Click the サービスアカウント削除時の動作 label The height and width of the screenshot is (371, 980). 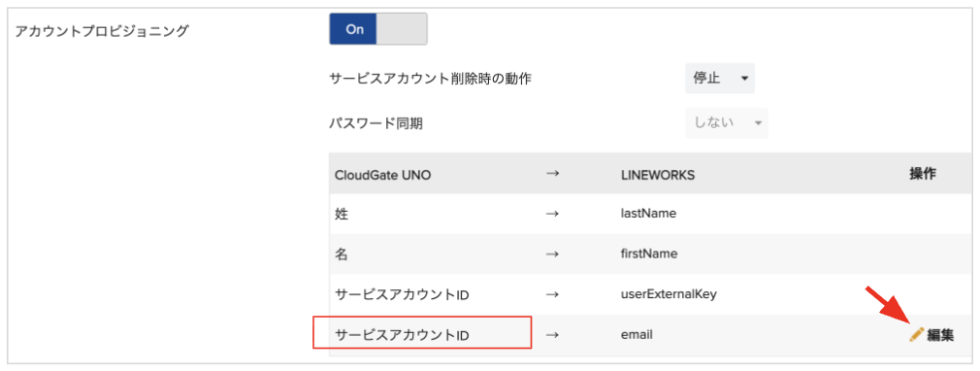click(430, 79)
